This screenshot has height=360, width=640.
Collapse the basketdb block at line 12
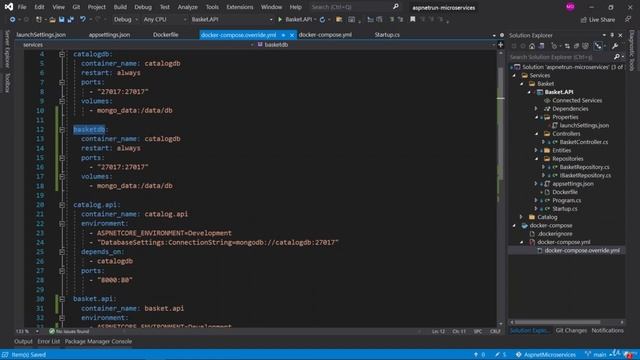62,129
